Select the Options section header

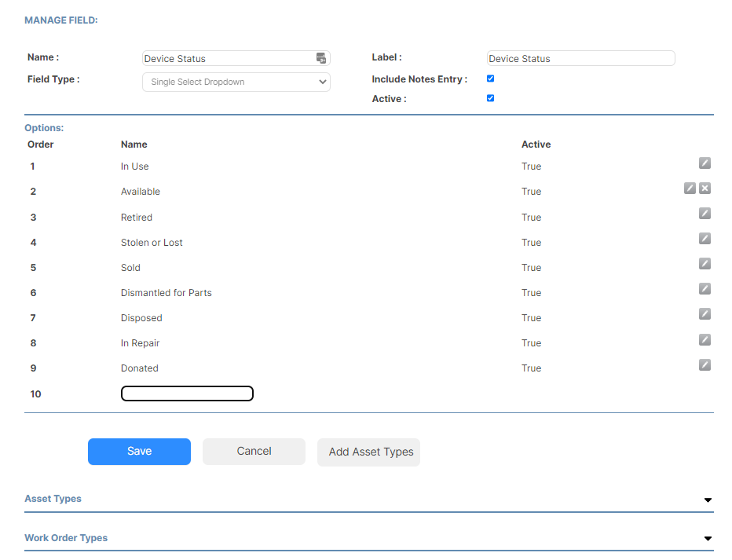tap(43, 127)
